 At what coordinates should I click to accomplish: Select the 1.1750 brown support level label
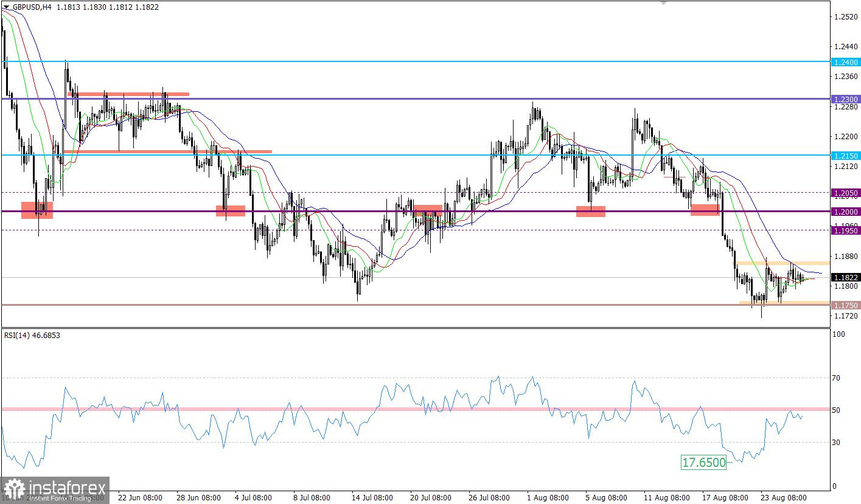pyautogui.click(x=845, y=305)
